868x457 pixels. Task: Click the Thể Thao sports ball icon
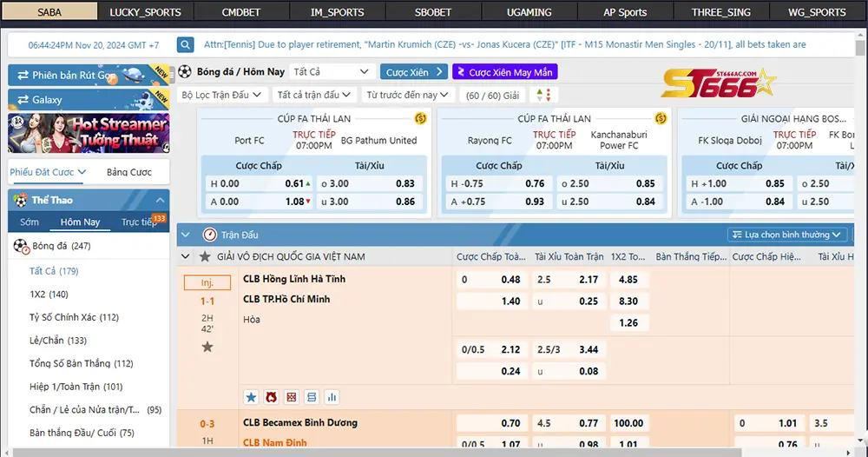pos(21,200)
